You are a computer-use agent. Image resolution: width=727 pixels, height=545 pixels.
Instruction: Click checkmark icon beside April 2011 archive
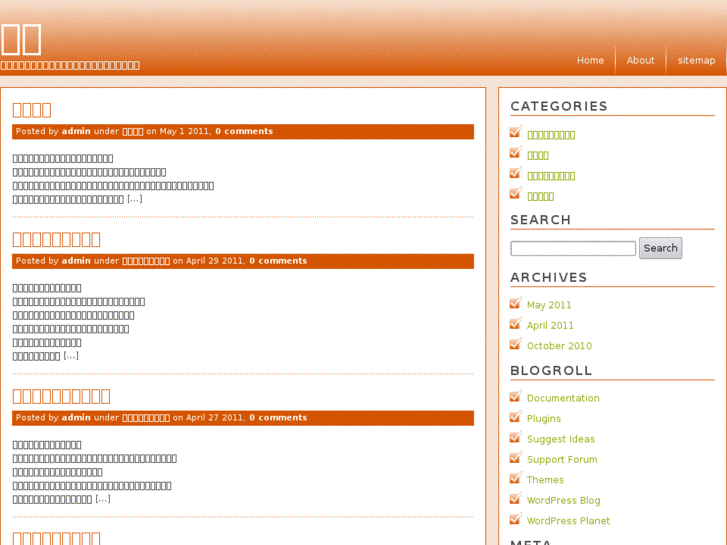coord(516,323)
